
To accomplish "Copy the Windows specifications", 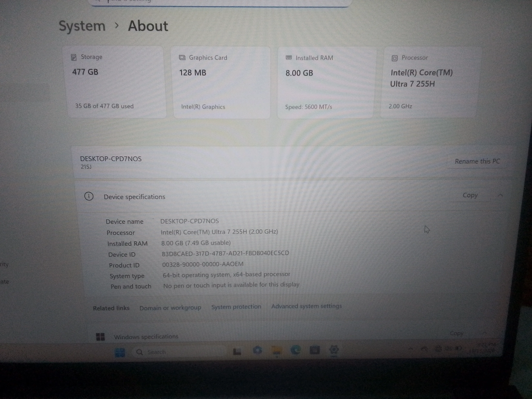I will click(x=457, y=333).
